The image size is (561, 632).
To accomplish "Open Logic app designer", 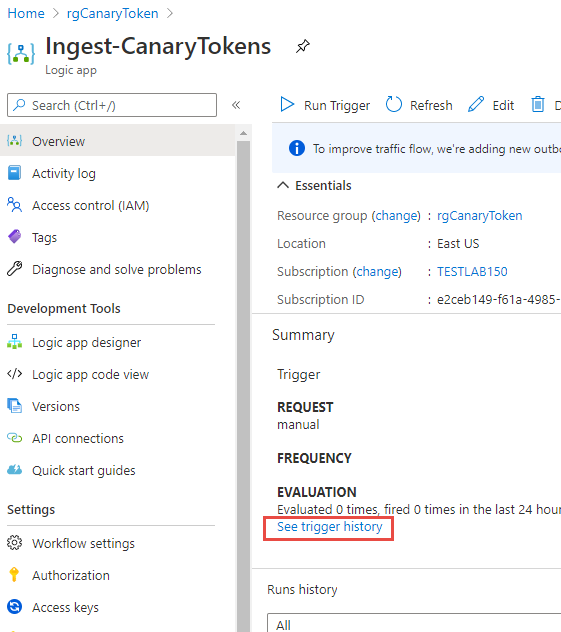I will coord(117,342).
